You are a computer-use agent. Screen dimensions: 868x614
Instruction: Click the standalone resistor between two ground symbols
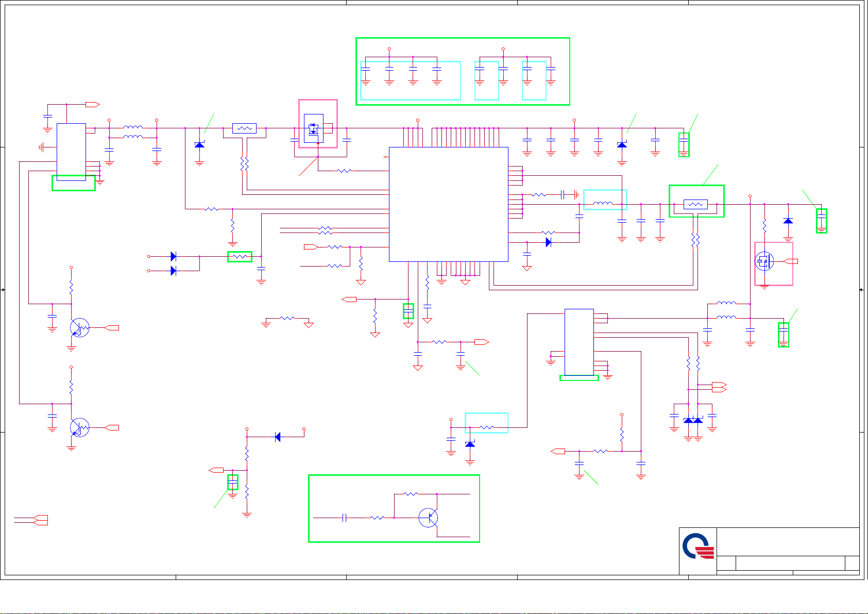coord(287,319)
